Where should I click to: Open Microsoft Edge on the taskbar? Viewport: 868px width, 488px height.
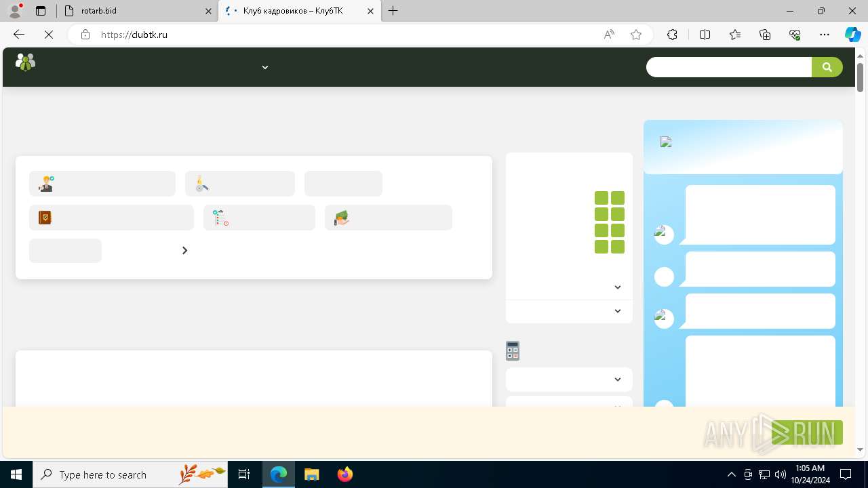[x=279, y=474]
